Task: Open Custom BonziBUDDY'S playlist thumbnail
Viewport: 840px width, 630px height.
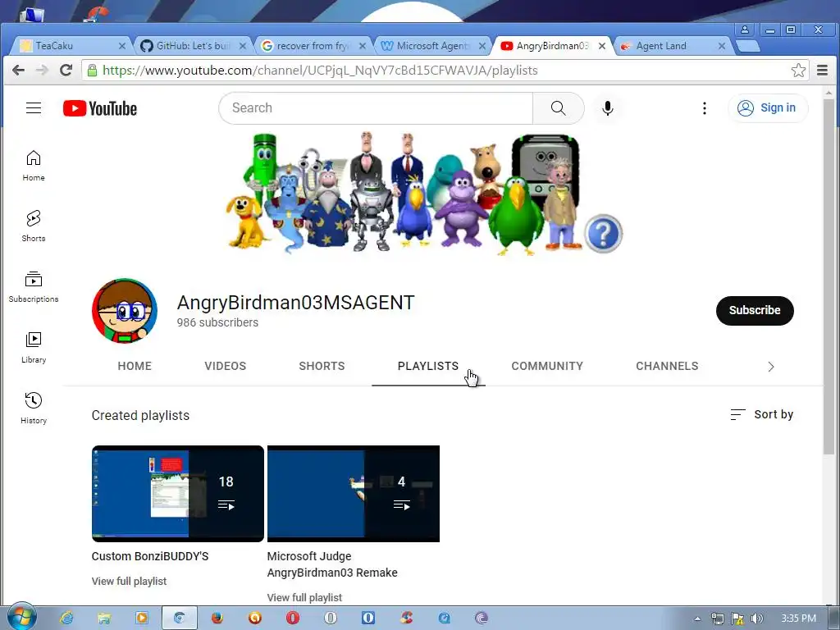Action: click(177, 493)
